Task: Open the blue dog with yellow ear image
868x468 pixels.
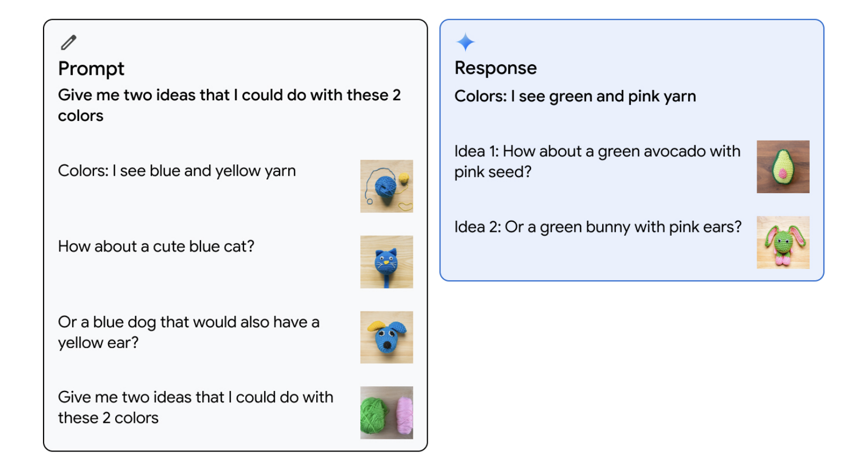Action: 386,337
